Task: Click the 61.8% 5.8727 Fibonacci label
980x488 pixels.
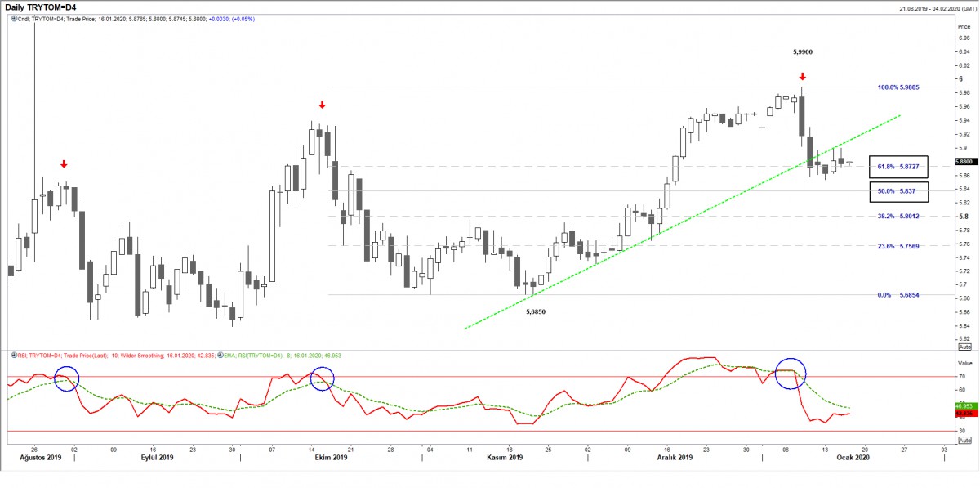Action: point(898,167)
